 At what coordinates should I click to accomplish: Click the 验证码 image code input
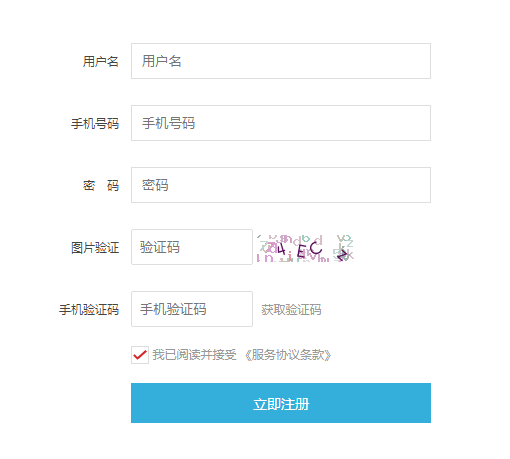[x=192, y=247]
